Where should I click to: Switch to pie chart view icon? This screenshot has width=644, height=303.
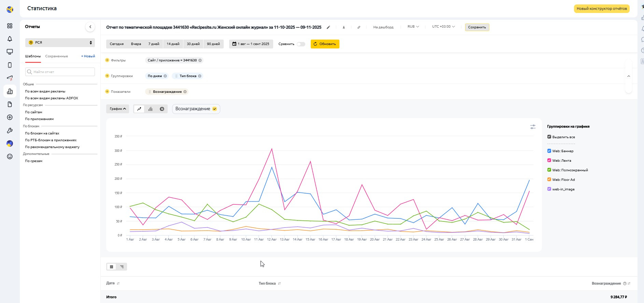(162, 109)
